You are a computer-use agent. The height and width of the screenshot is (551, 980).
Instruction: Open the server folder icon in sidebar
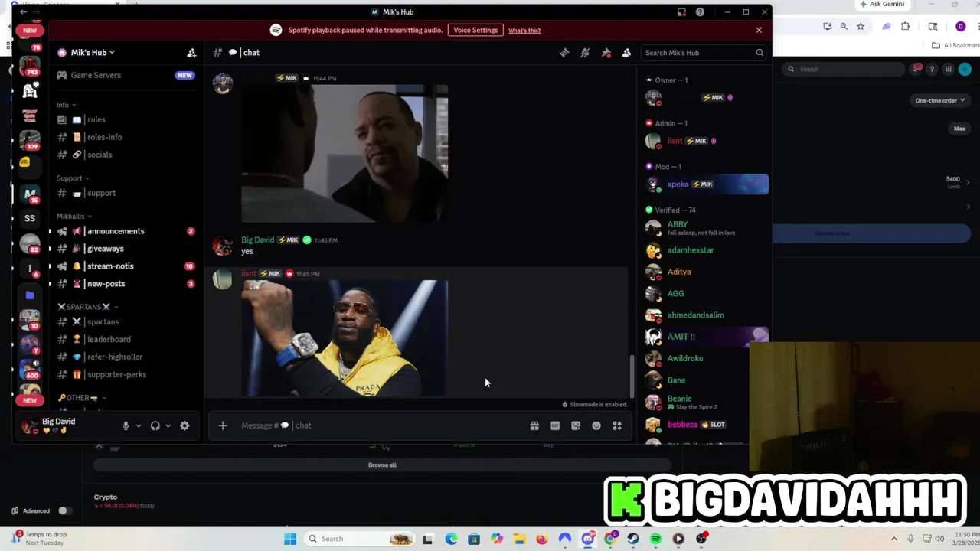(x=30, y=295)
